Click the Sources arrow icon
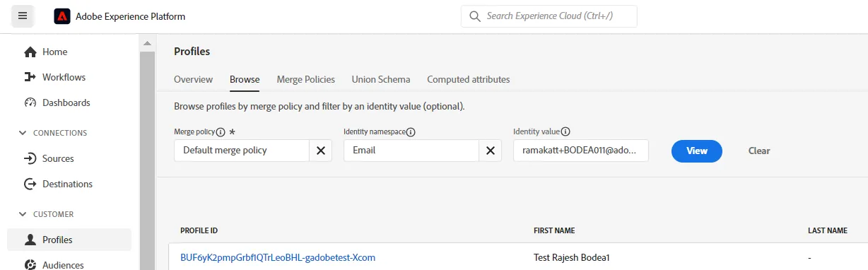 tap(30, 158)
